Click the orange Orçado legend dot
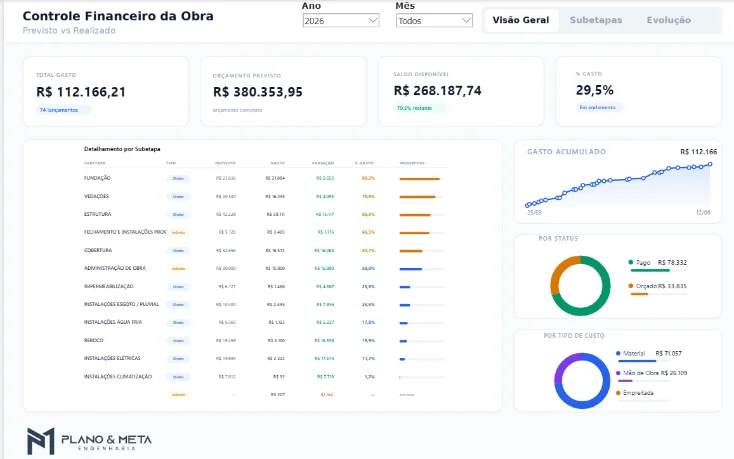 click(x=631, y=286)
